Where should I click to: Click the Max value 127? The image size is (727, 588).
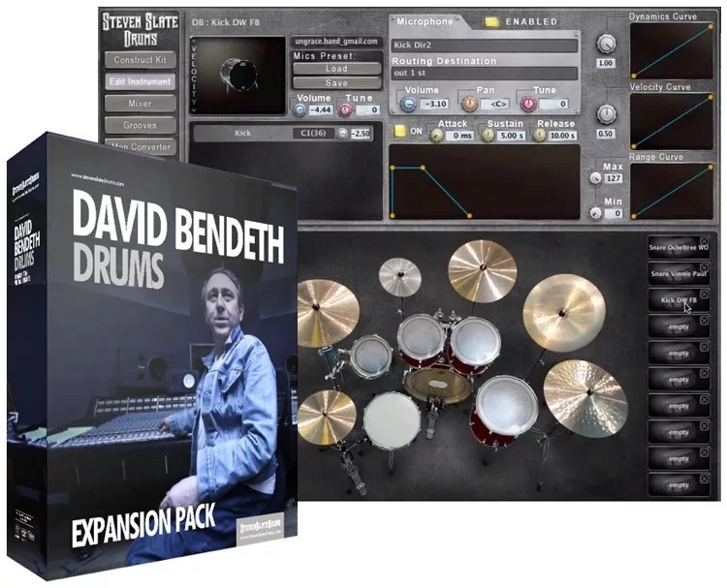(x=614, y=178)
